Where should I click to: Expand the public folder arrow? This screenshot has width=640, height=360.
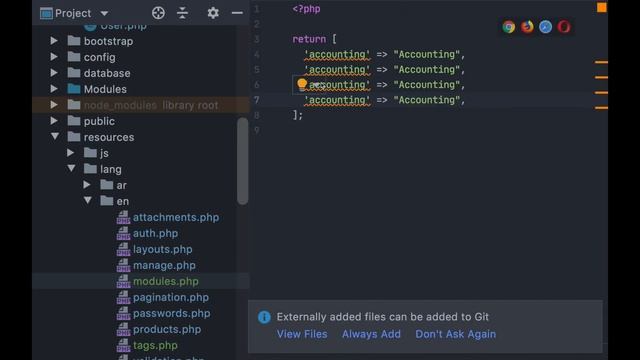[54, 121]
